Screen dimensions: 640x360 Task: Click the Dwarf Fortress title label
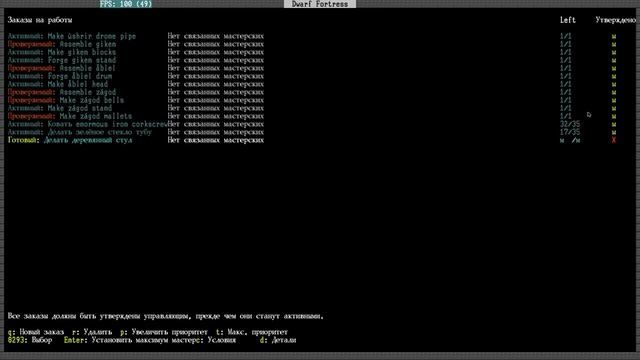point(320,4)
